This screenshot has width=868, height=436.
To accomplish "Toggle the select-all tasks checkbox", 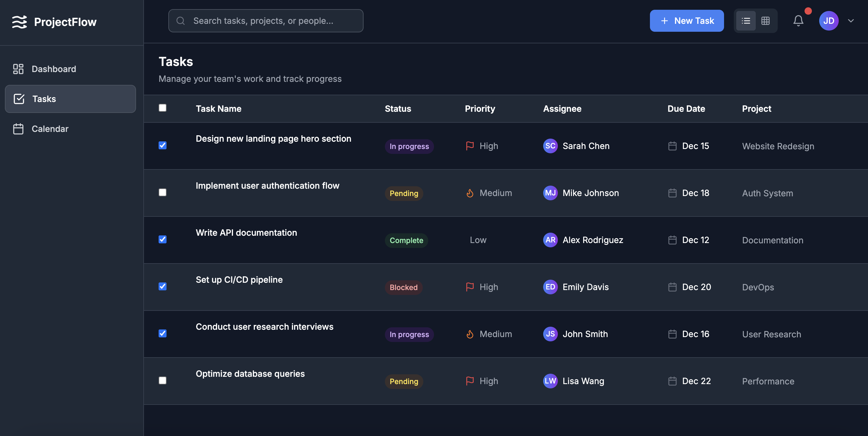I will tap(163, 108).
